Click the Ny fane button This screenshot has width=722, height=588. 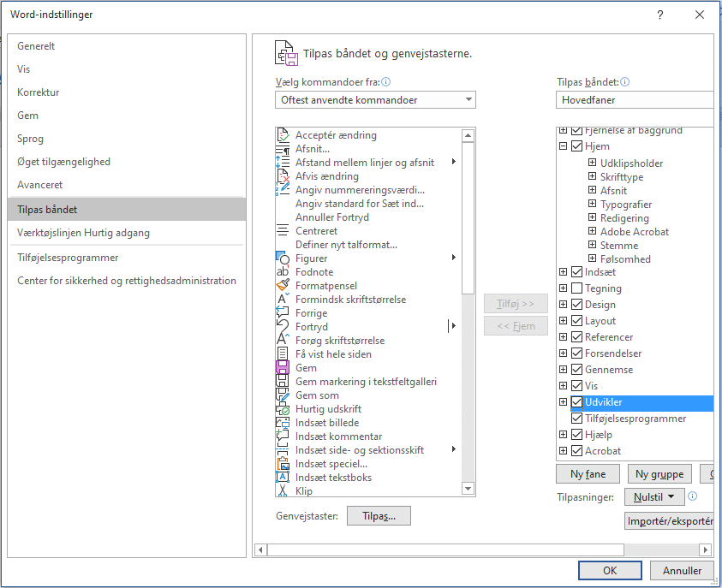pos(588,474)
